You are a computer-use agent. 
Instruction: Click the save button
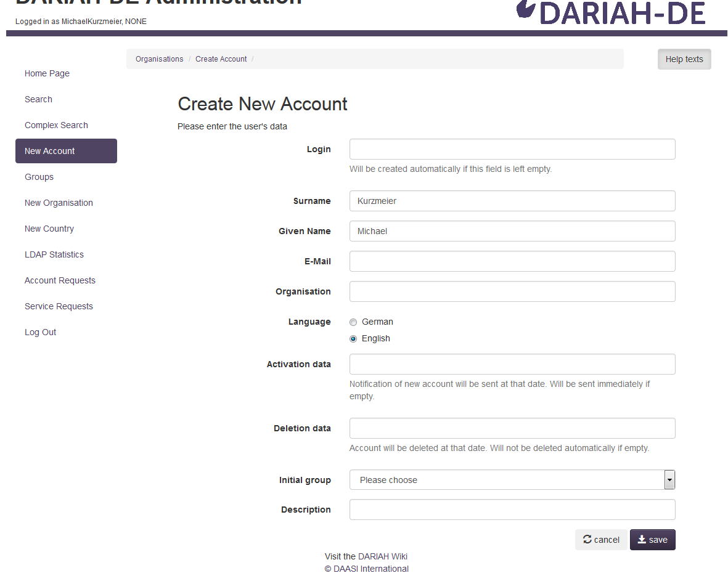[x=652, y=540]
